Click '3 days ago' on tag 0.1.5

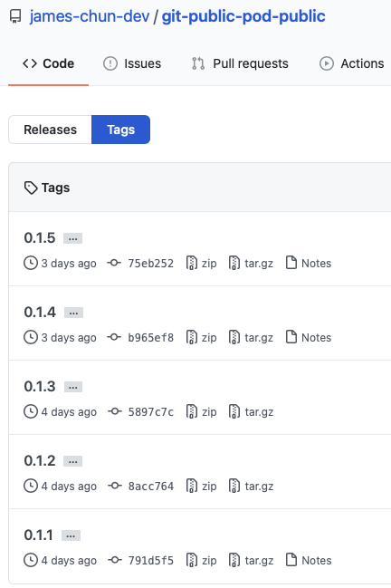[x=69, y=264]
